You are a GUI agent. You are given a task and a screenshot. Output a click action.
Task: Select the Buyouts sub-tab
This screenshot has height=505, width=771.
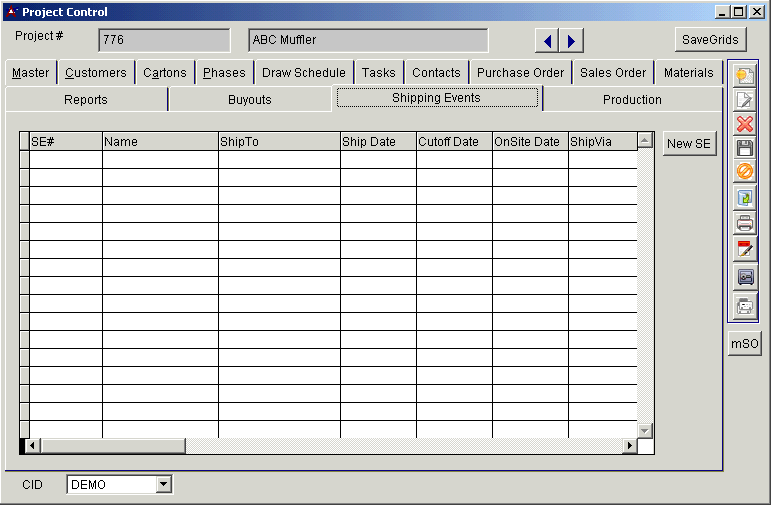[249, 100]
